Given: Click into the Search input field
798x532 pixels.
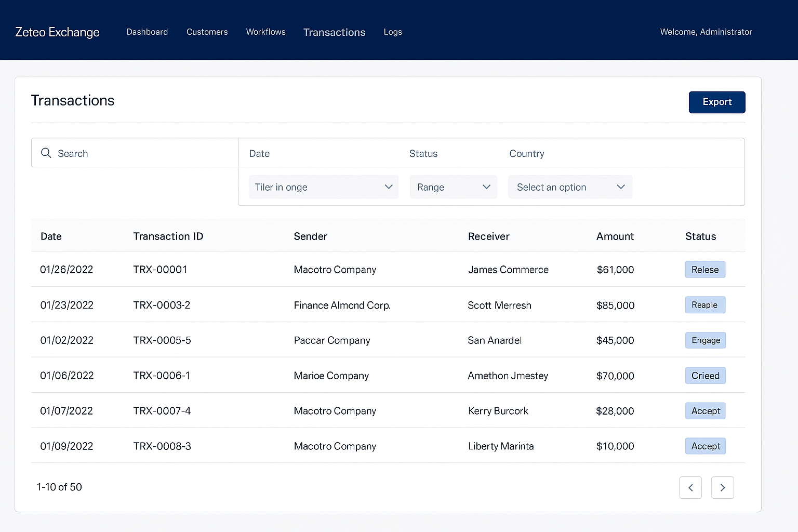Looking at the screenshot, I should point(135,153).
